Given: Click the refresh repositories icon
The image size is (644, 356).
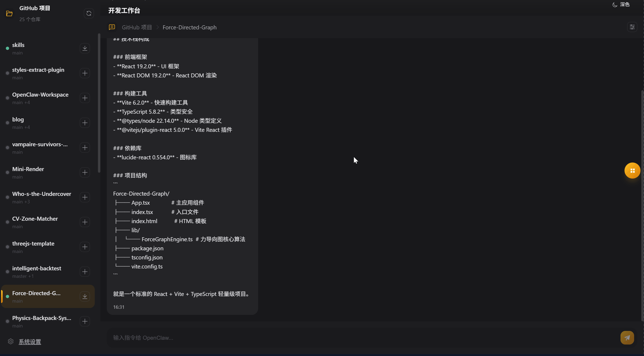Looking at the screenshot, I should point(89,13).
